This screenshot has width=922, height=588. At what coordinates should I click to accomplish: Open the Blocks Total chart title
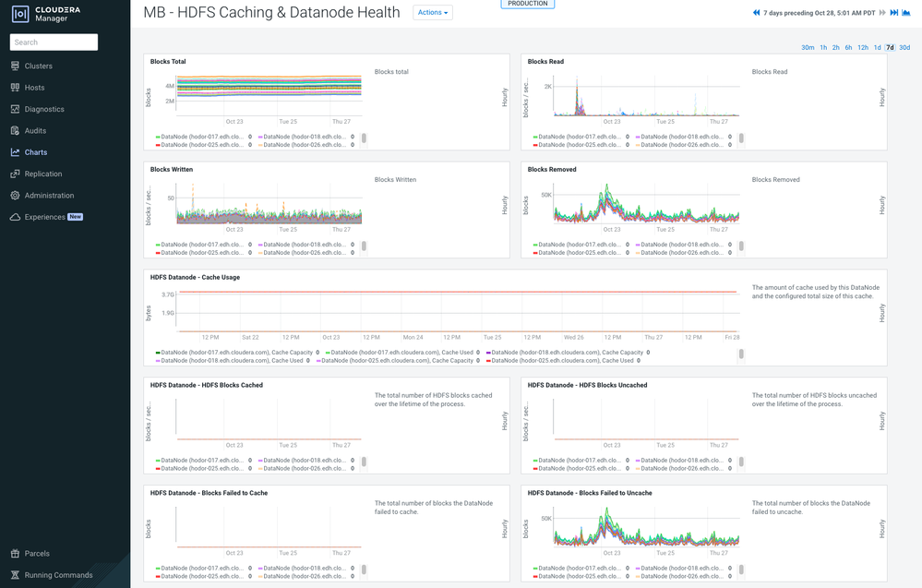[168, 61]
